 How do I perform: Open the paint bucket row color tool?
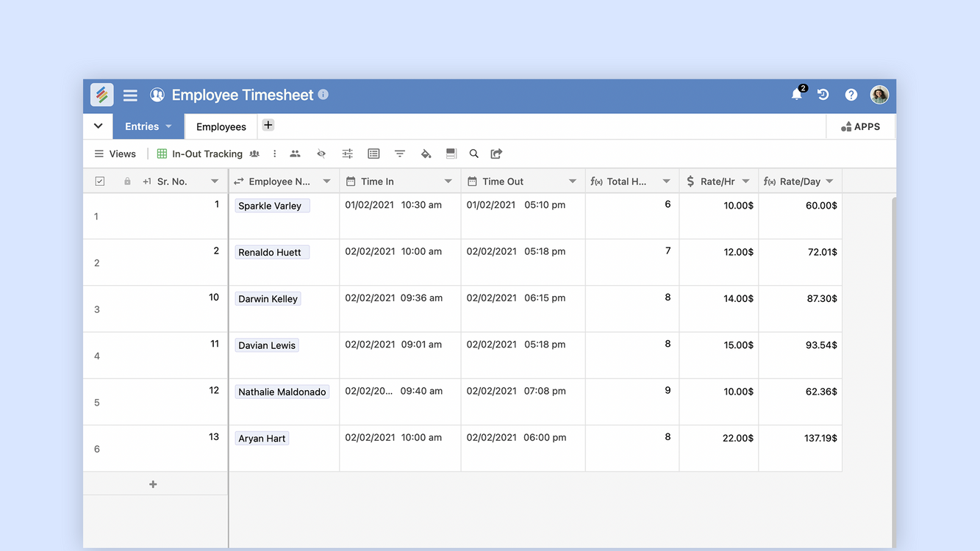pyautogui.click(x=426, y=154)
